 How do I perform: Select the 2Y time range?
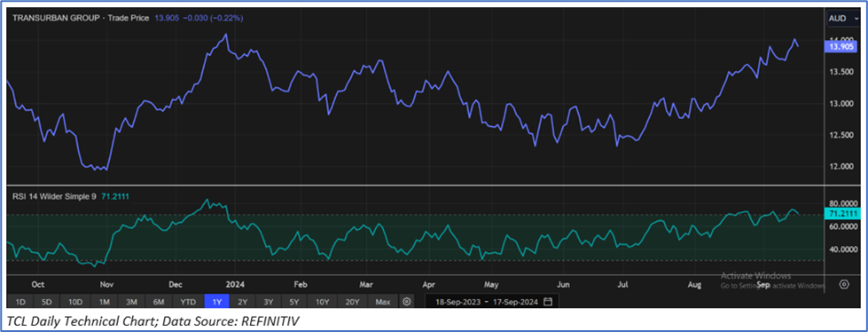pyautogui.click(x=242, y=302)
